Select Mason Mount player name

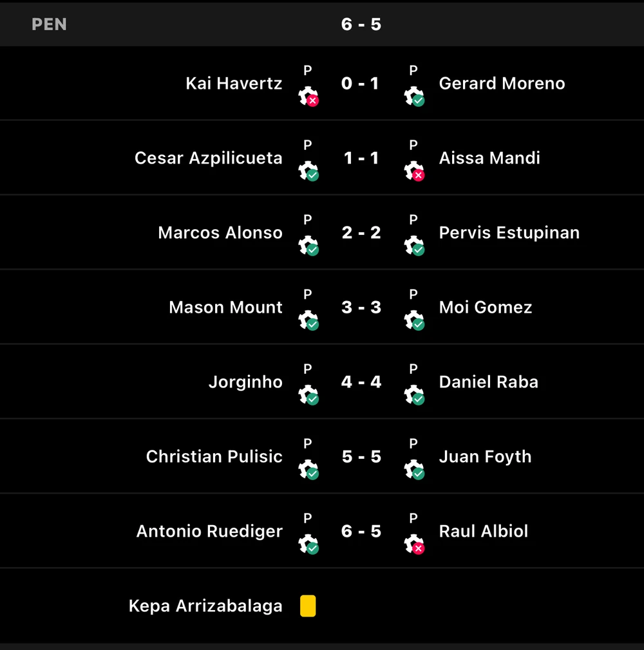pos(225,308)
